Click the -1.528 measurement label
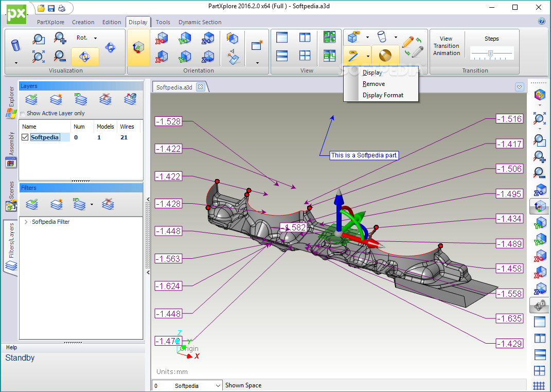Screen dimensions: 551x392 pyautogui.click(x=169, y=121)
